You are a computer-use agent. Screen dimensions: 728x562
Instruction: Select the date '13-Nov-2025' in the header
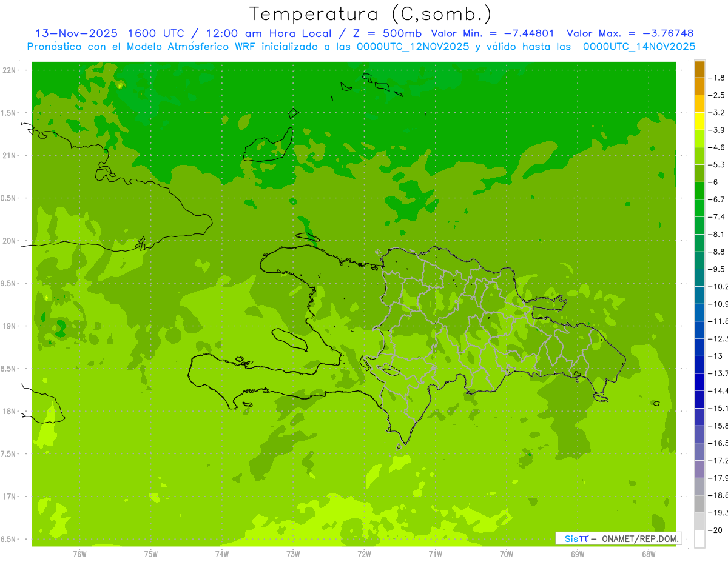[x=75, y=33]
